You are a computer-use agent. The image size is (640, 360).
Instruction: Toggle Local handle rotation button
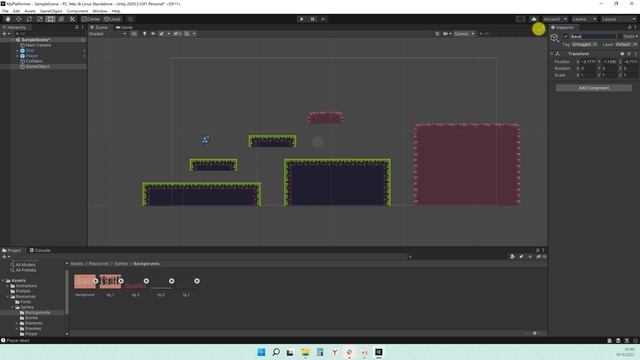point(112,19)
